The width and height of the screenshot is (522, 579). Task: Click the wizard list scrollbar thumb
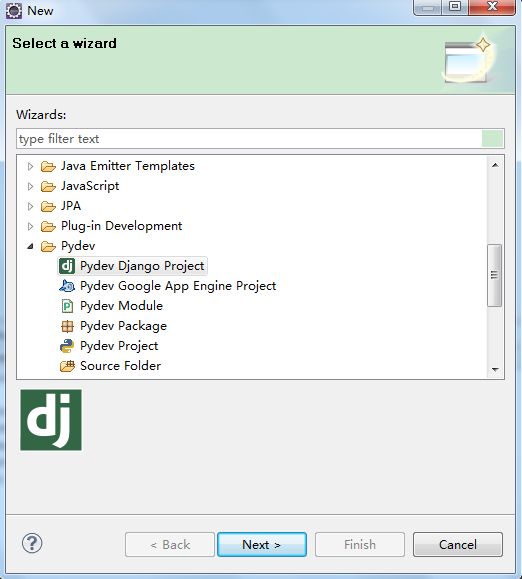(x=495, y=275)
